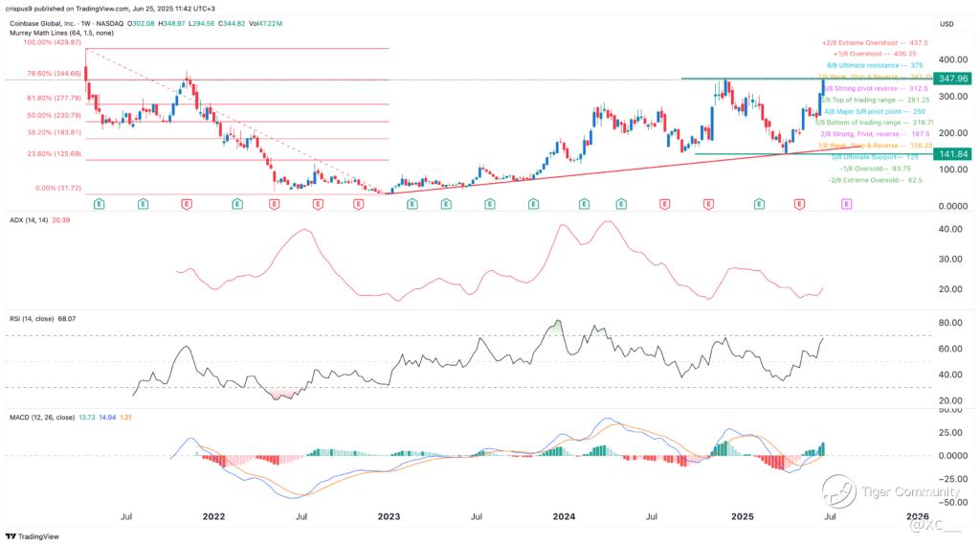The image size is (980, 546).
Task: Click the 400.00 price axis value
Action: click(x=953, y=60)
